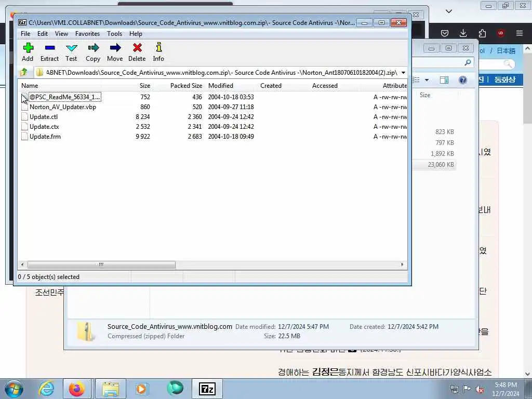
Task: Switch webpage language to 日本語
Action: coord(506,51)
